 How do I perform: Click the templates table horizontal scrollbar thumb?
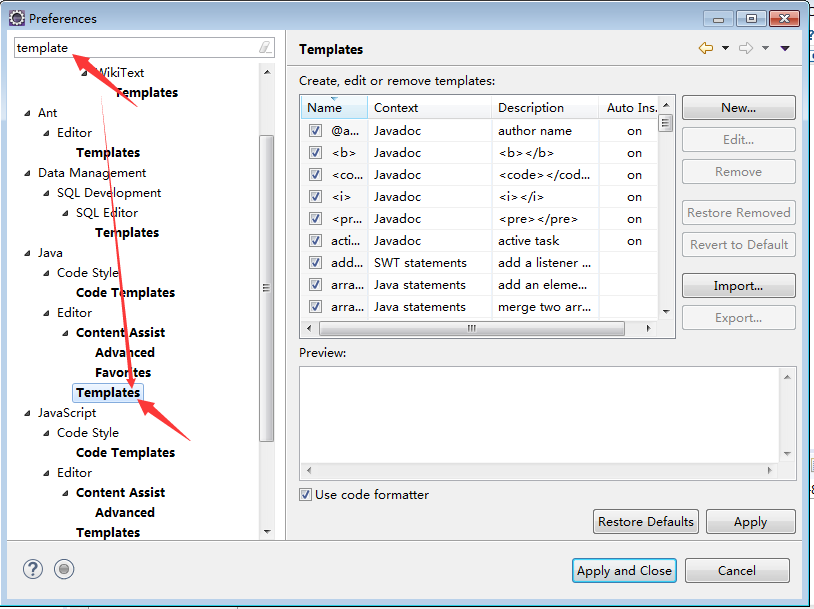point(471,328)
